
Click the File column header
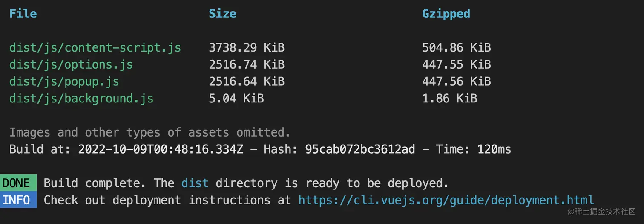(x=23, y=14)
